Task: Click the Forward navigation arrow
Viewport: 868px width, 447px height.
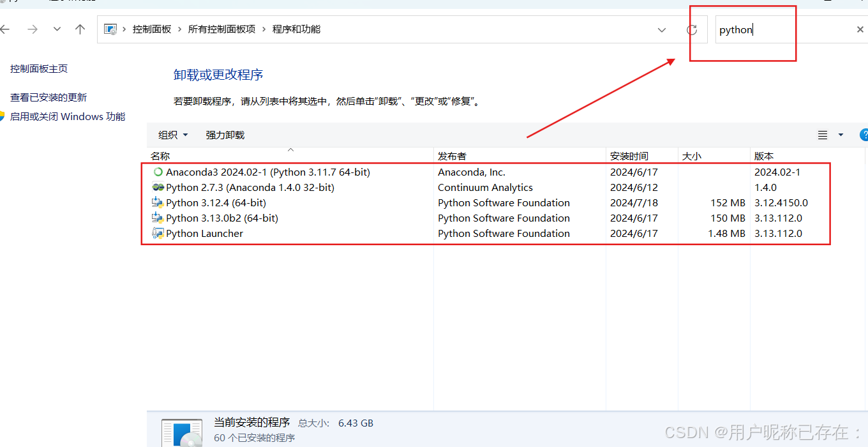Action: (x=33, y=29)
